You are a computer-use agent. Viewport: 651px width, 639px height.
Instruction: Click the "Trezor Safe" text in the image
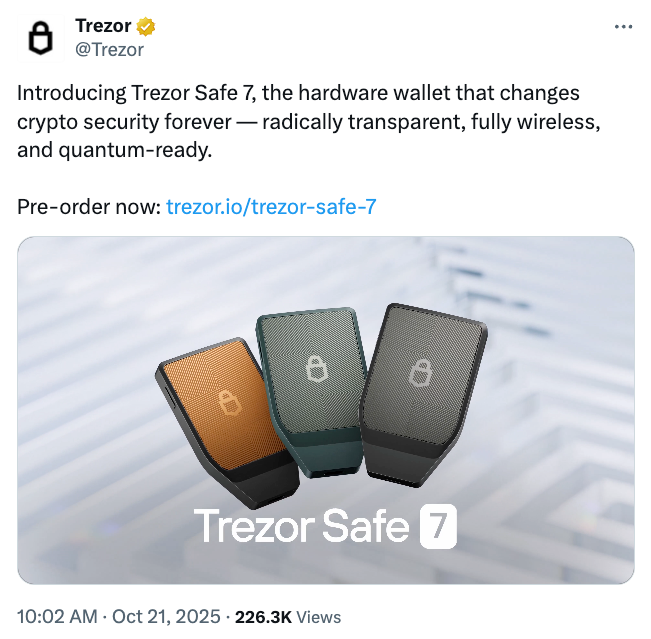tap(301, 527)
